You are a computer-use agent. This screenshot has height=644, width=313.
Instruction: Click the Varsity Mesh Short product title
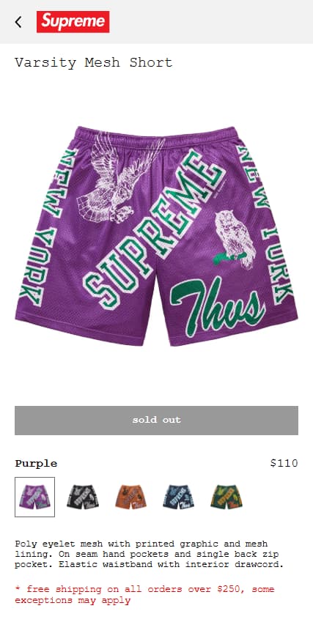click(94, 63)
